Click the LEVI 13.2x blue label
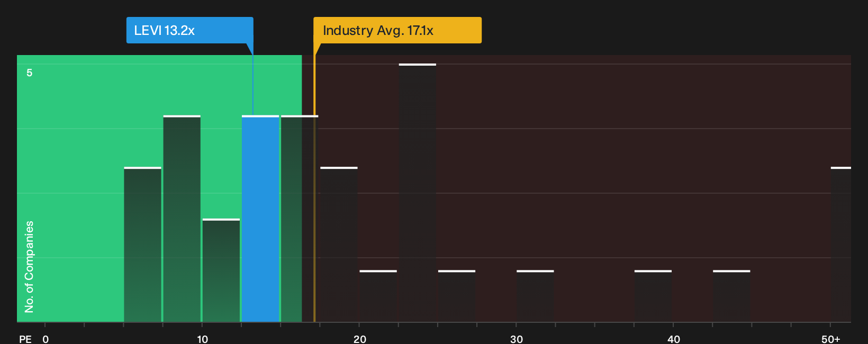Image resolution: width=868 pixels, height=344 pixels. point(189,30)
